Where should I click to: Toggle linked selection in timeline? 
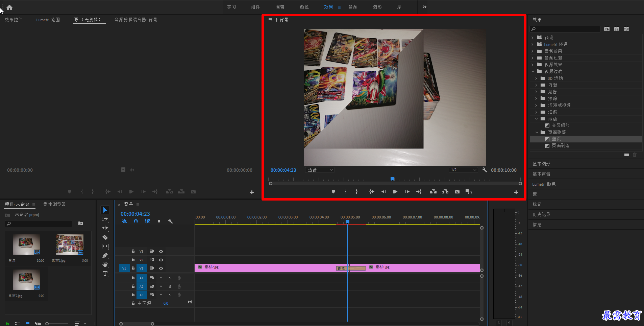coord(147,221)
